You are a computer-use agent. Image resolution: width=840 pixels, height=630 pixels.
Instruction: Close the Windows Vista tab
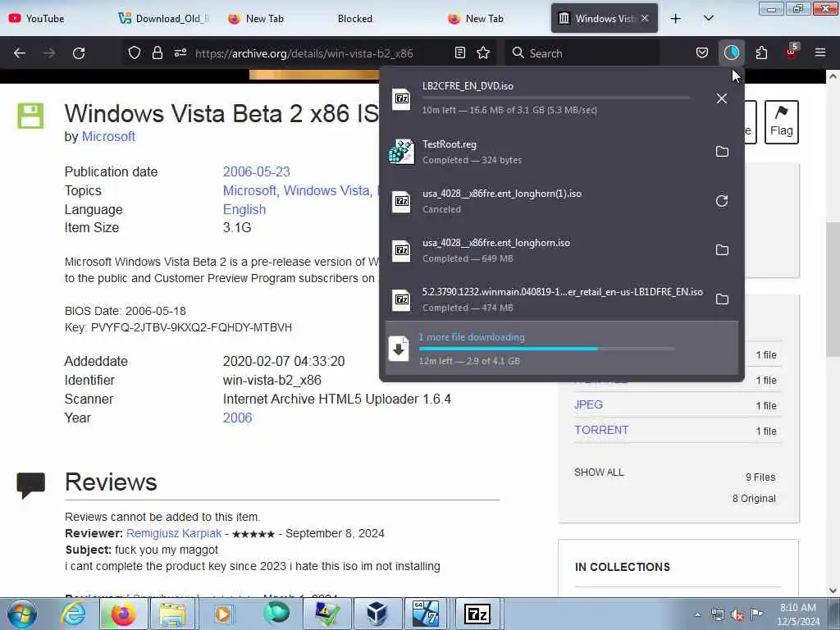645,18
